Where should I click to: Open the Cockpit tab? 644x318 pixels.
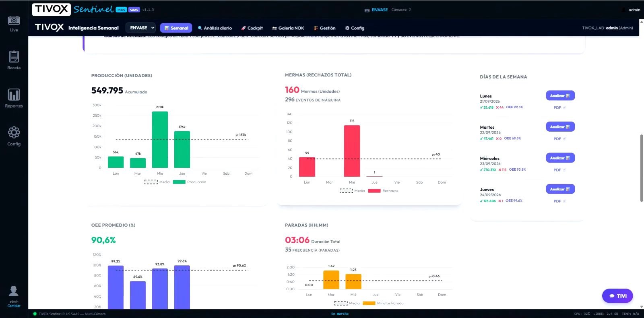coord(252,28)
